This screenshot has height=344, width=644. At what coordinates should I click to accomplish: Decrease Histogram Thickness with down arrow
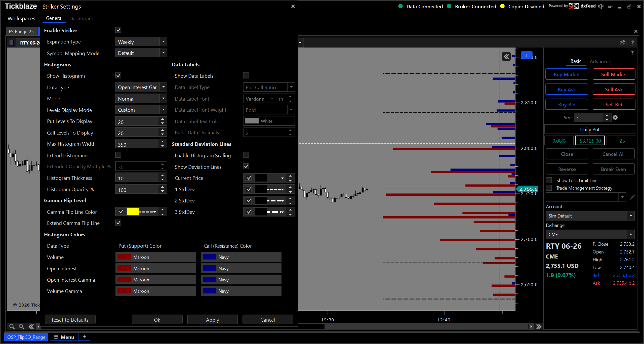pyautogui.click(x=163, y=180)
